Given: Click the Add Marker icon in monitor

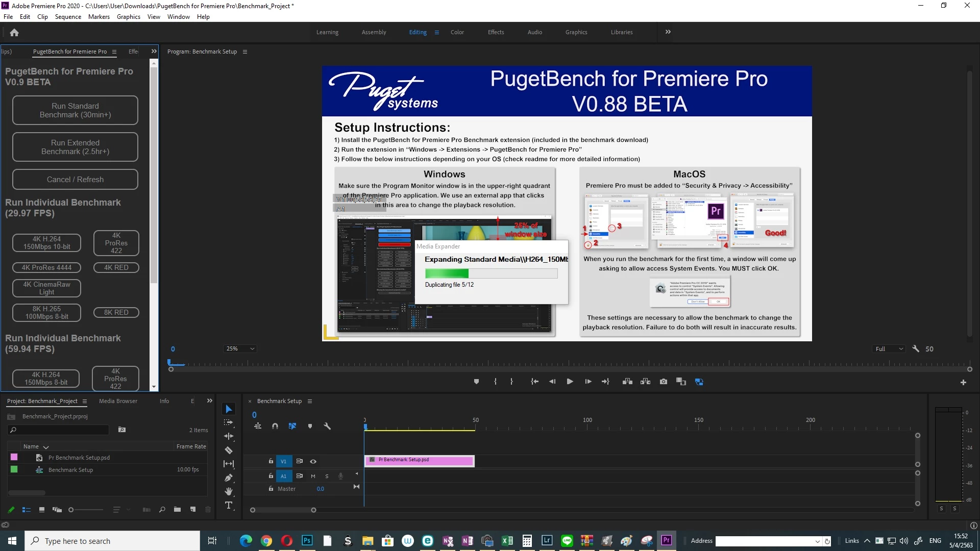Looking at the screenshot, I should pyautogui.click(x=476, y=382).
